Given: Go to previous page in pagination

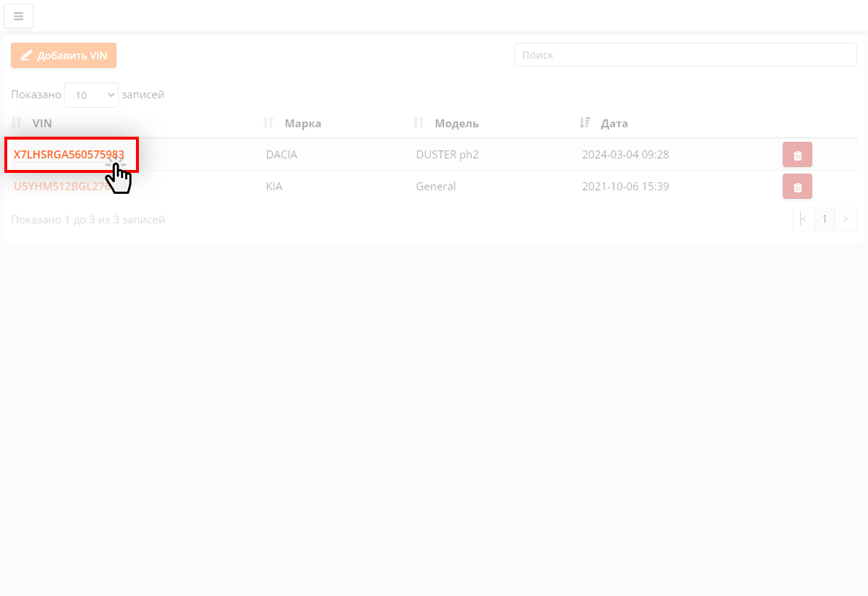Looking at the screenshot, I should point(803,219).
